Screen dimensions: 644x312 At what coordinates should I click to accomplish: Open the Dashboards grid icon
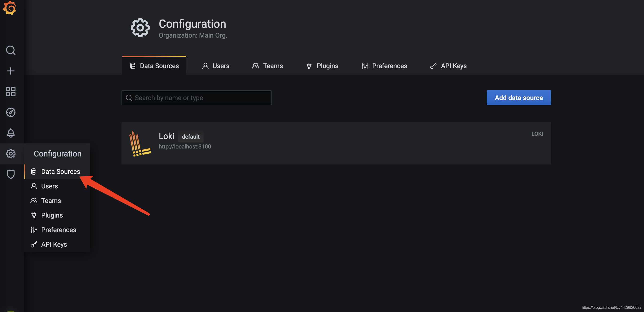11,92
